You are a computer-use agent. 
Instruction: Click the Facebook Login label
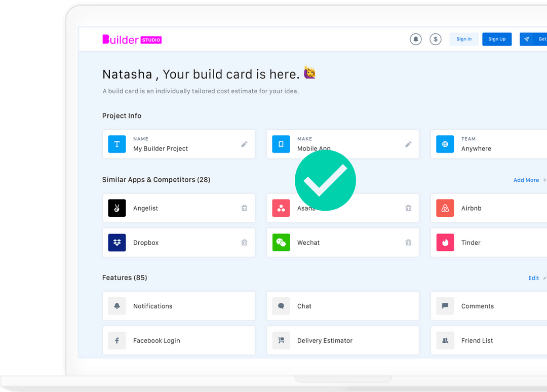coord(157,341)
